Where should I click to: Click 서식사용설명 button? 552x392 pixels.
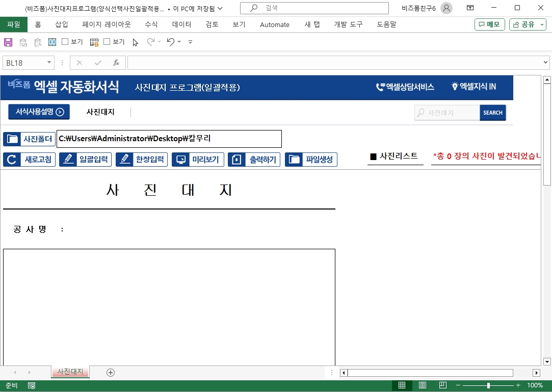pos(39,112)
